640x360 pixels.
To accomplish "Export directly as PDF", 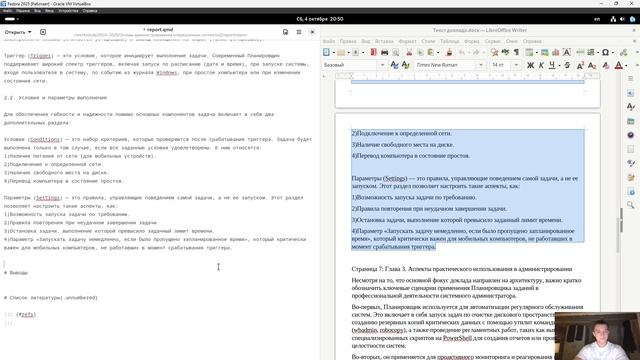I will (373, 52).
